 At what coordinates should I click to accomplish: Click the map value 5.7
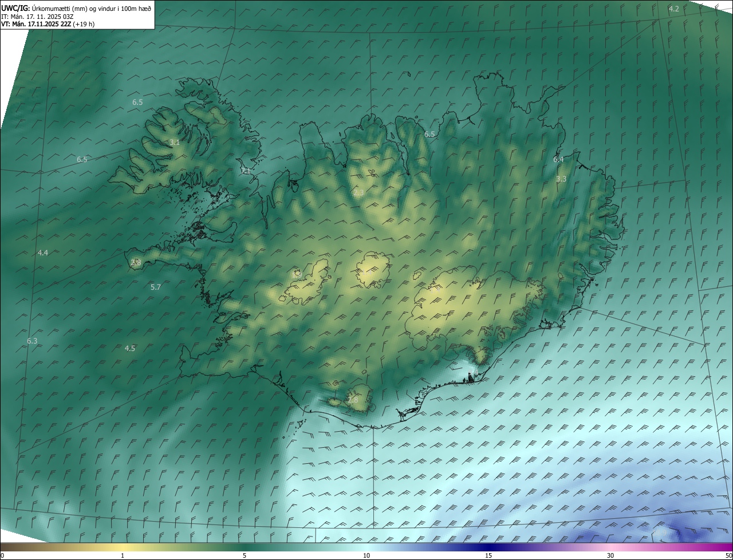tap(156, 287)
